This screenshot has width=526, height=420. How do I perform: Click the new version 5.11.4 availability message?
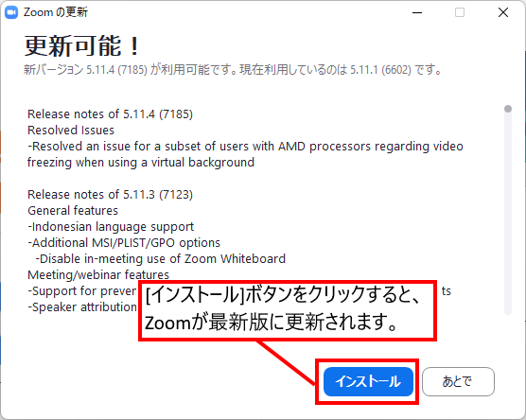click(x=233, y=70)
